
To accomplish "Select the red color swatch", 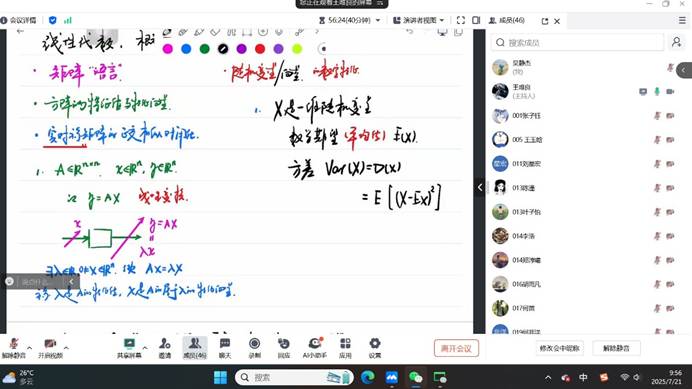I will (260, 49).
